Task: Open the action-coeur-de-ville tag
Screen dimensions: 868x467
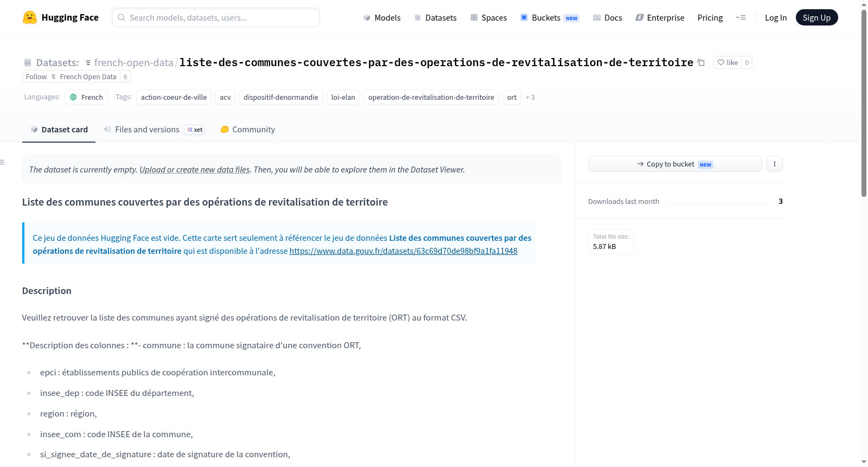Action: [x=174, y=98]
